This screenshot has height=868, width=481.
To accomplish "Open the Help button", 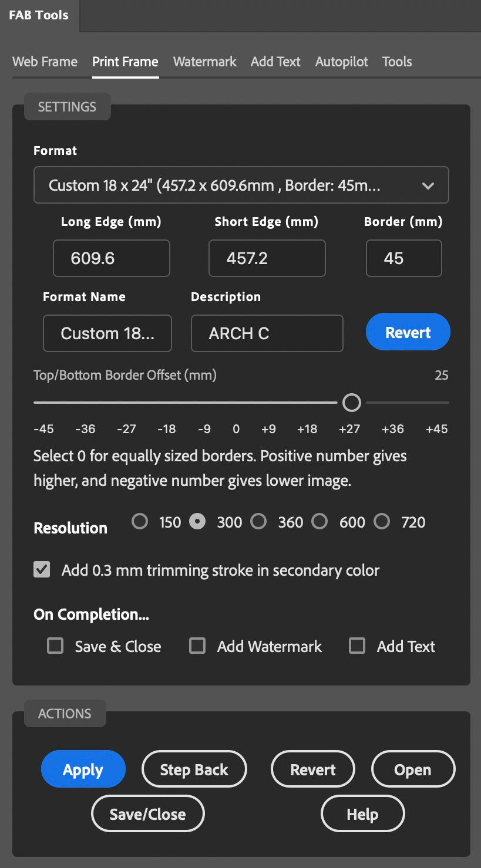I will pos(362,814).
